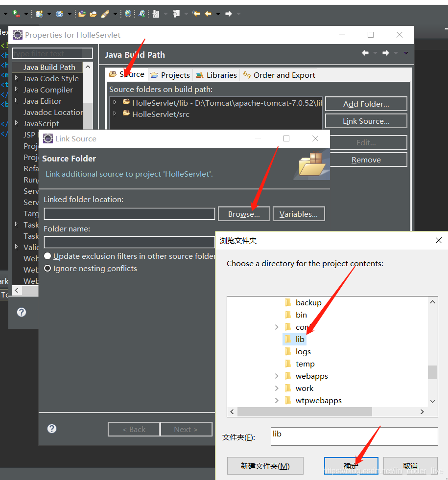Click the down arrow of folder list scrollbar
448x480 pixels.
[x=432, y=401]
